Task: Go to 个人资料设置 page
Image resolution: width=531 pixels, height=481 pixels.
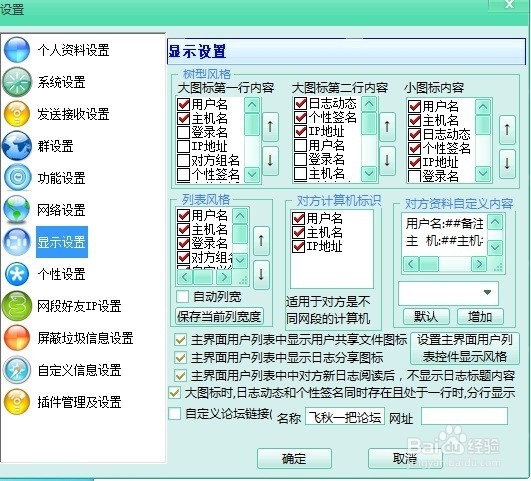Action: (x=73, y=50)
